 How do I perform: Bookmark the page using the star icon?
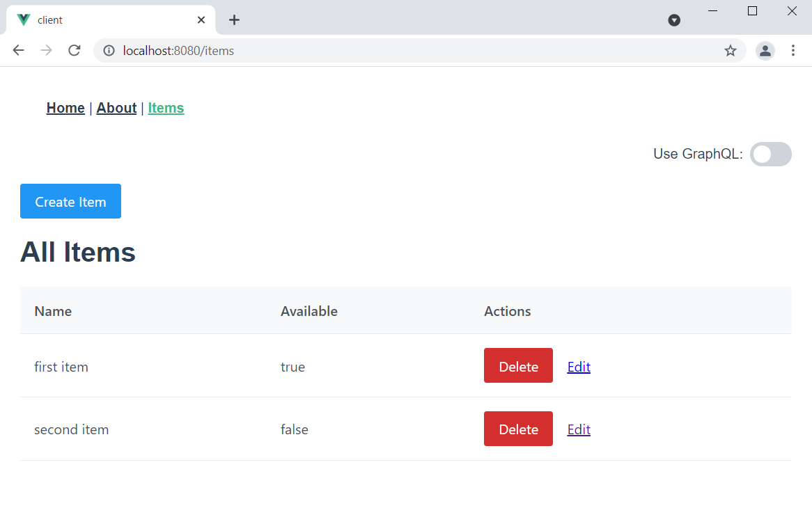coord(731,50)
